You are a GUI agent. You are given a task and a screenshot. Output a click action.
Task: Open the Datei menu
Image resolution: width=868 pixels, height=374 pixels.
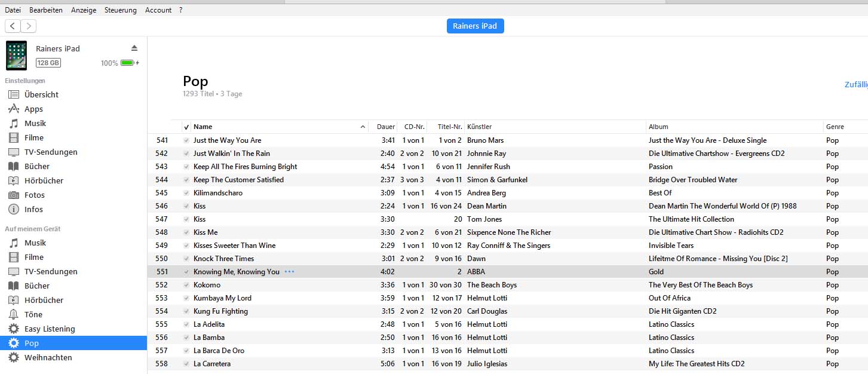tap(13, 10)
